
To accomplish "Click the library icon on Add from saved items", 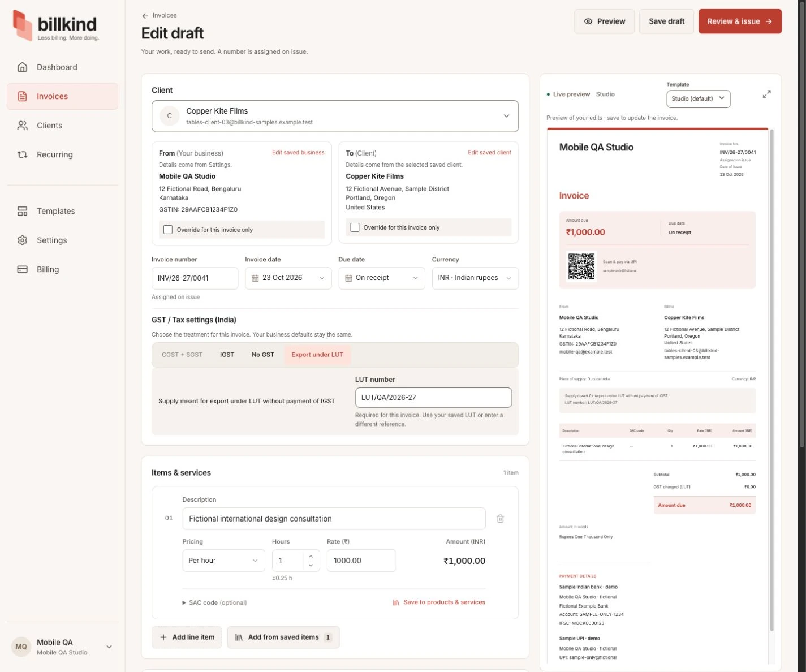I will [x=239, y=637].
